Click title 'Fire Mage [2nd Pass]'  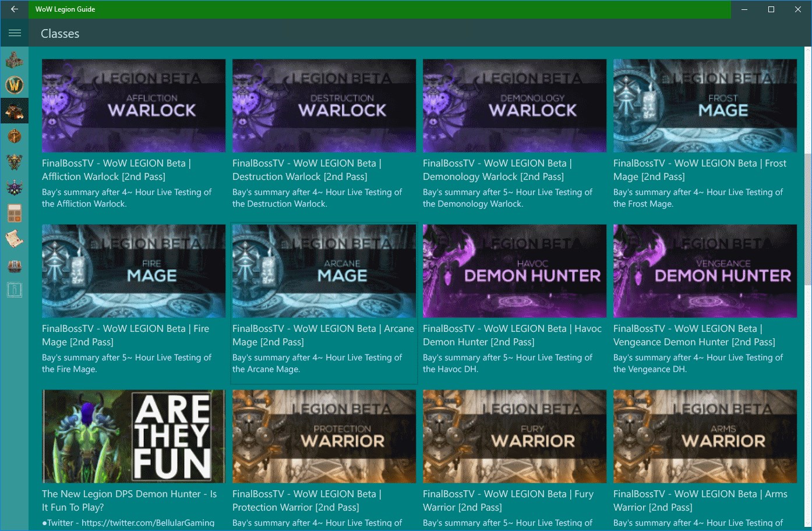[x=126, y=335]
